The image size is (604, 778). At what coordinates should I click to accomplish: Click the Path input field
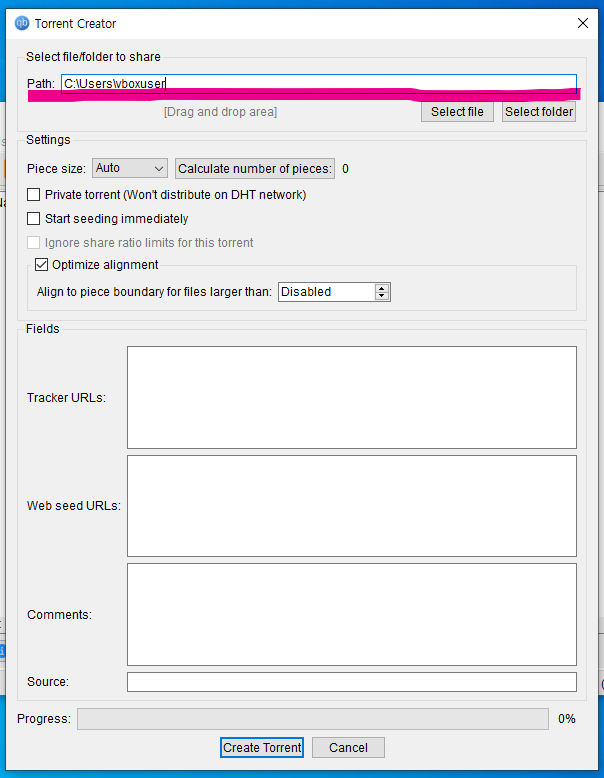click(319, 83)
